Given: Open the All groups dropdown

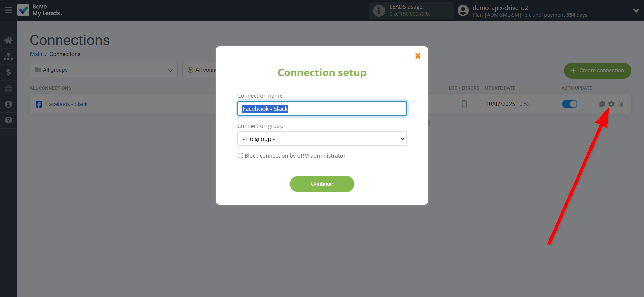Looking at the screenshot, I should pos(104,70).
